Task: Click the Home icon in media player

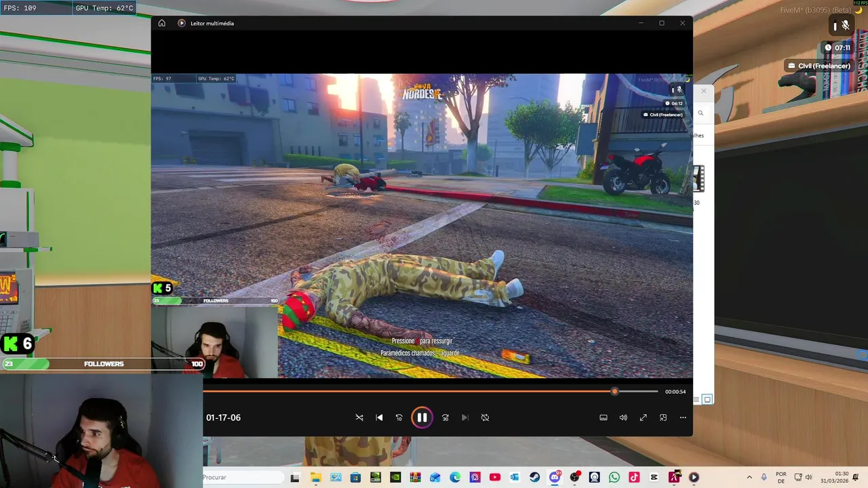Action: click(x=161, y=23)
